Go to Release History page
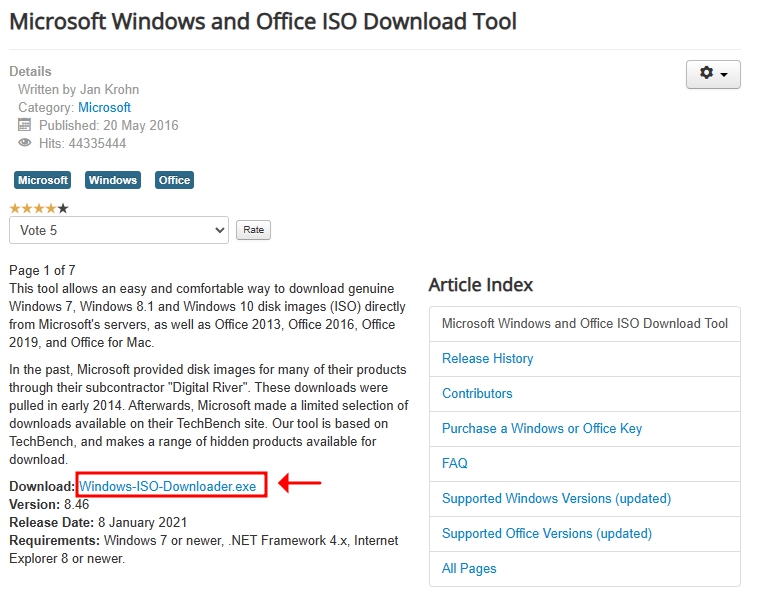Screen dimensions: 762x610 click(487, 359)
